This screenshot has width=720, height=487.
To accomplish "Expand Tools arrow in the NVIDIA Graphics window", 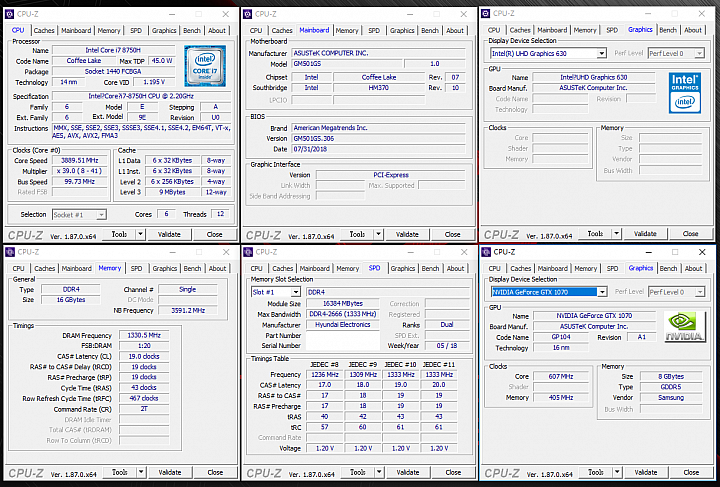I will 617,472.
